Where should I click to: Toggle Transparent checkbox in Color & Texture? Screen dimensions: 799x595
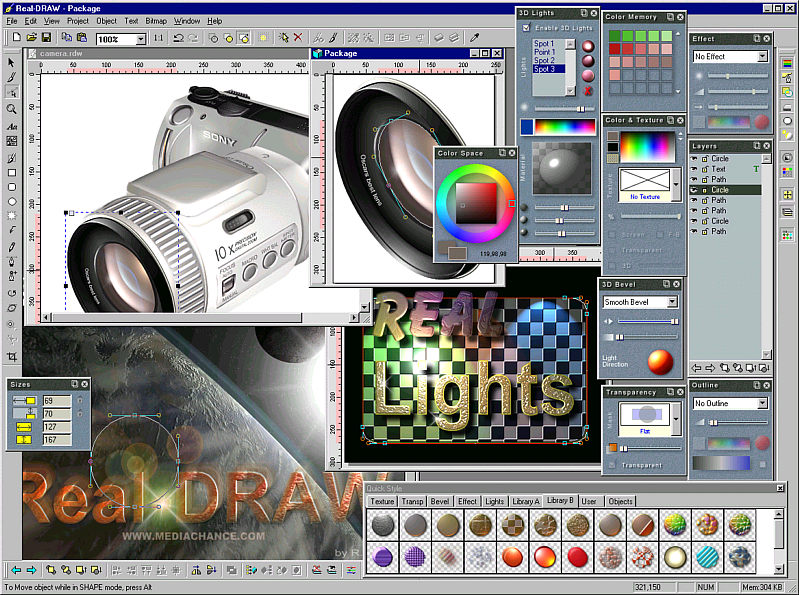pos(612,250)
